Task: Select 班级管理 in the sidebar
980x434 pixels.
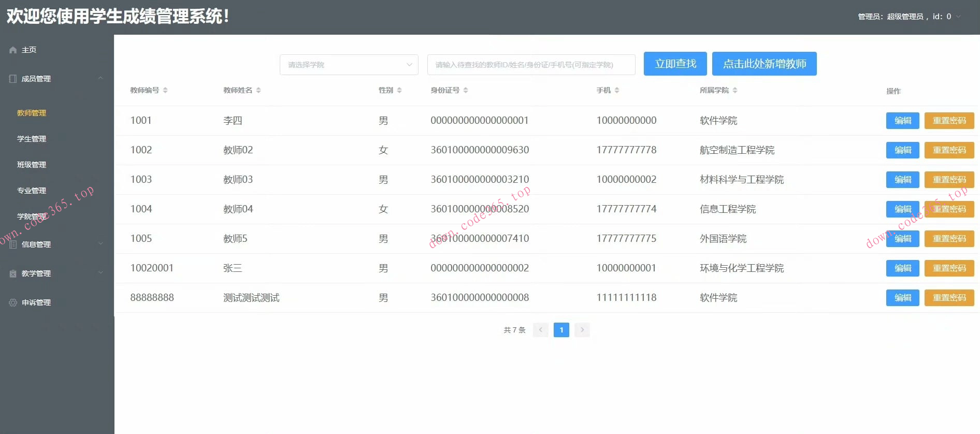Action: point(32,165)
